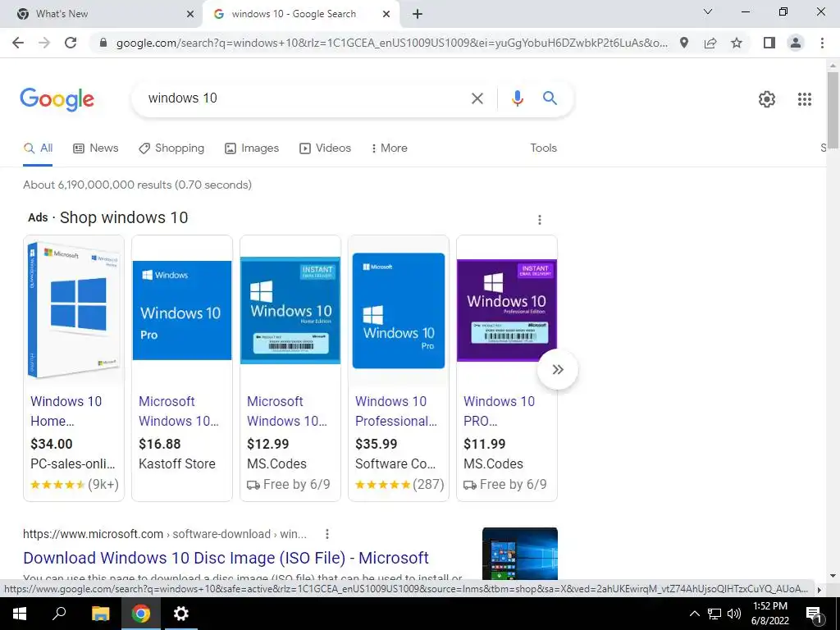Open the $35.99 Windows 10 Pro image
Screen dimensions: 840x630
399,311
